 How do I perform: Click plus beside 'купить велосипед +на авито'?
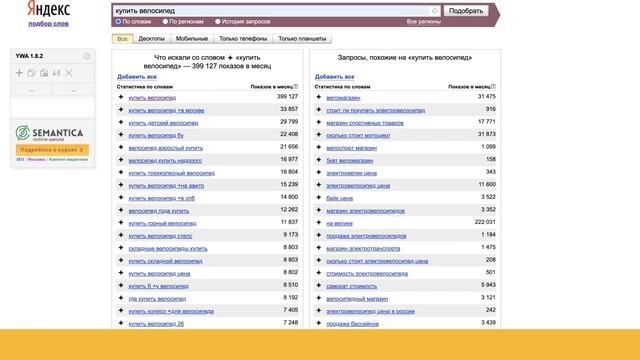(121, 185)
